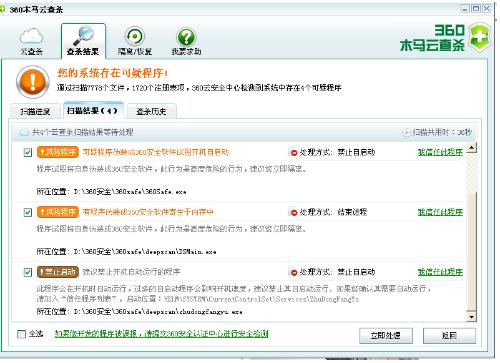Toggle checkbox for DSMain.exe risk item
This screenshot has width=500, height=363.
click(28, 212)
